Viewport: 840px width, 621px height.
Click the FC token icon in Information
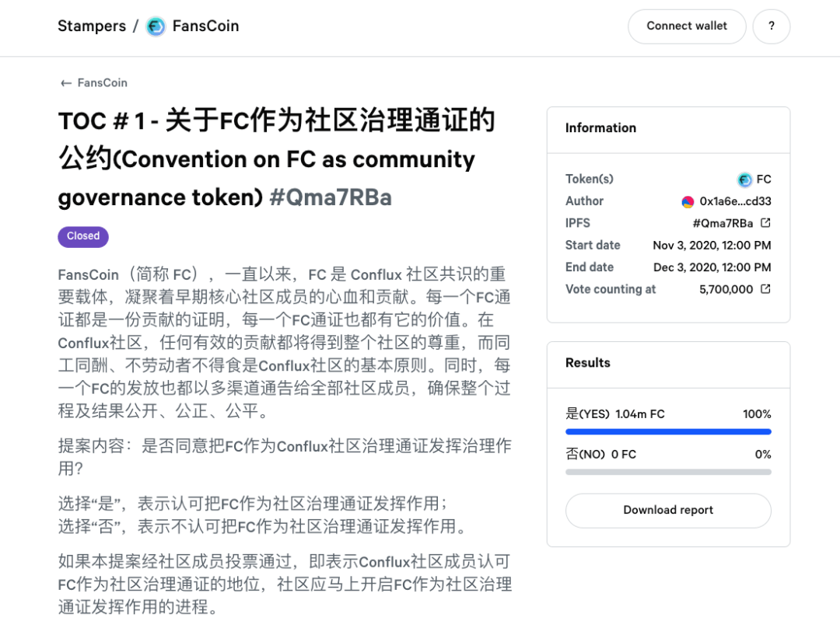point(744,180)
